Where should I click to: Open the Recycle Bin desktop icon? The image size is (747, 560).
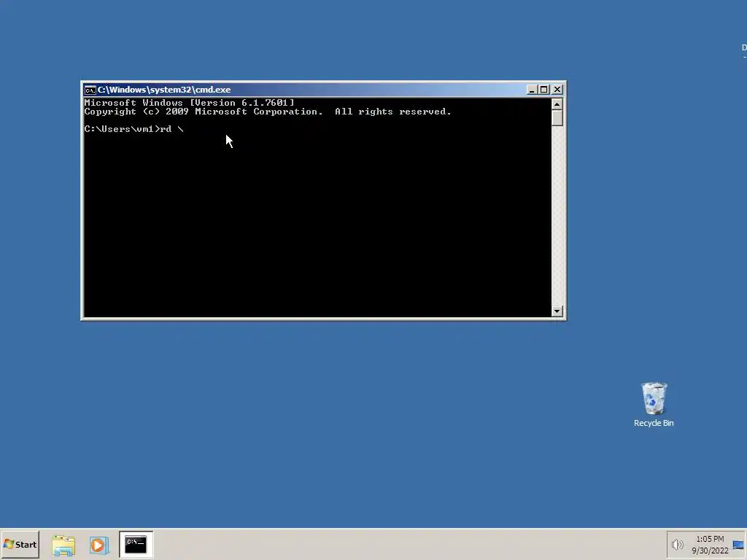click(x=654, y=404)
